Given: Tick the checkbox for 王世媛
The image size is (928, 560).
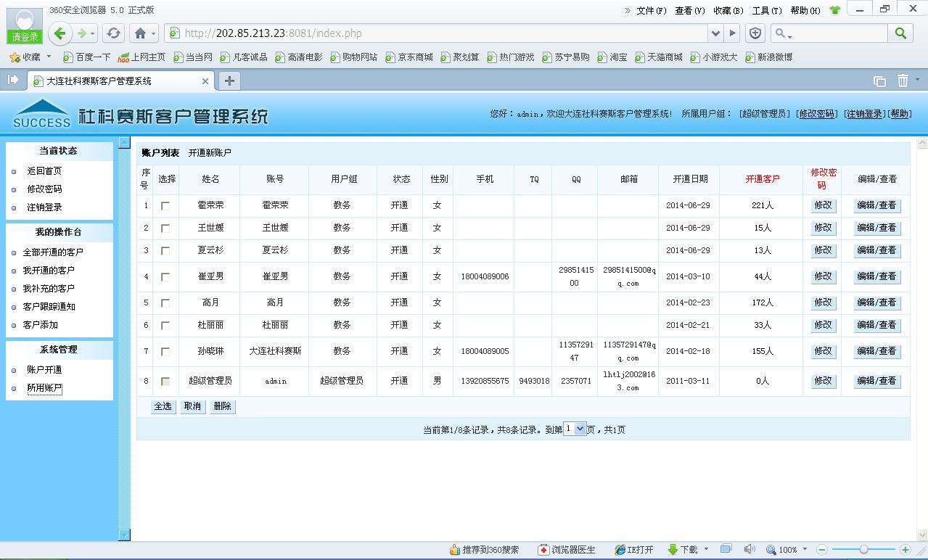Looking at the screenshot, I should point(165,228).
